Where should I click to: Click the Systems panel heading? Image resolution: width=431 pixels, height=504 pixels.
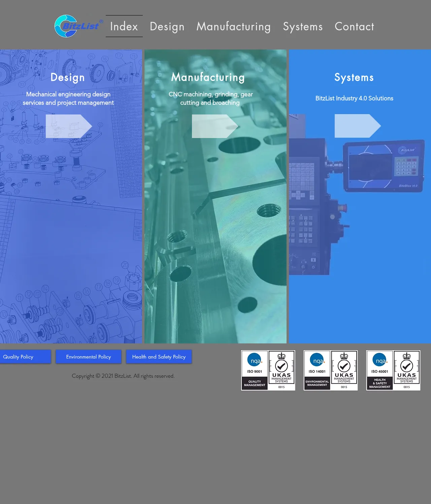click(354, 77)
